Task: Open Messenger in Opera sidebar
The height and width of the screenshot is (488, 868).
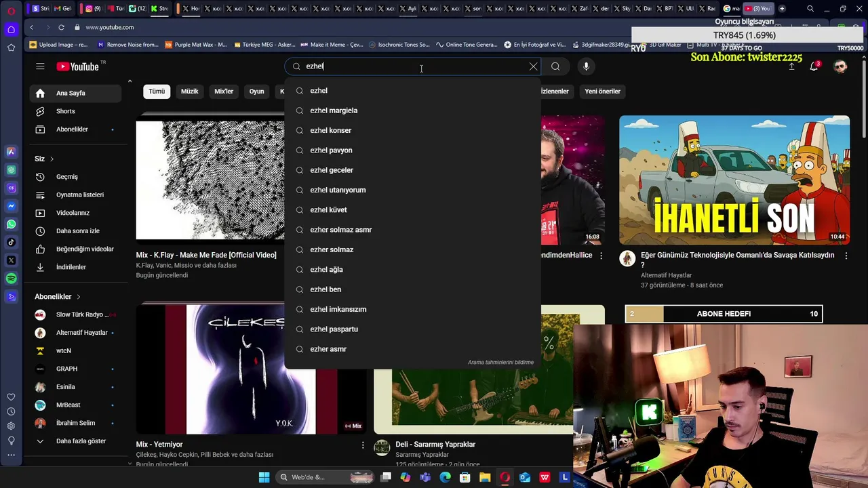Action: 11,206
